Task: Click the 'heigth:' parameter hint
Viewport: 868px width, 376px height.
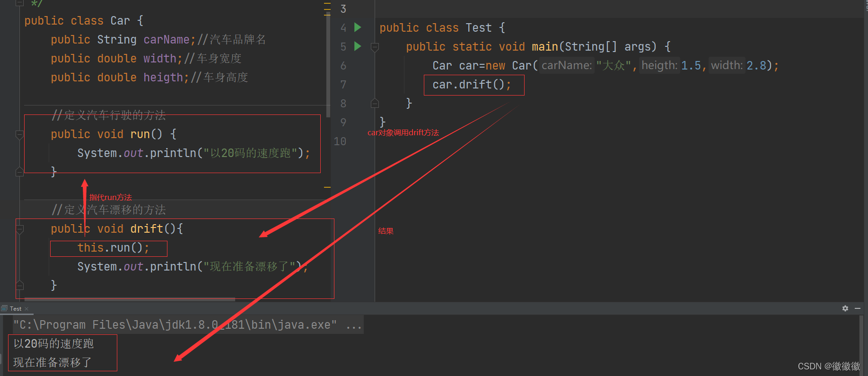Action: 659,65
